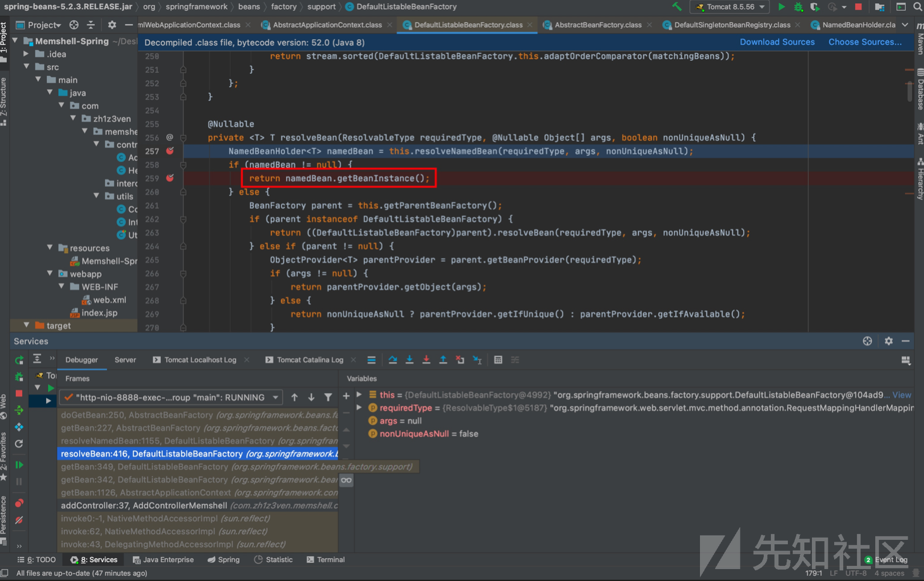Click the UTF-8 encoding in status bar
The width and height of the screenshot is (924, 581).
pyautogui.click(x=856, y=573)
